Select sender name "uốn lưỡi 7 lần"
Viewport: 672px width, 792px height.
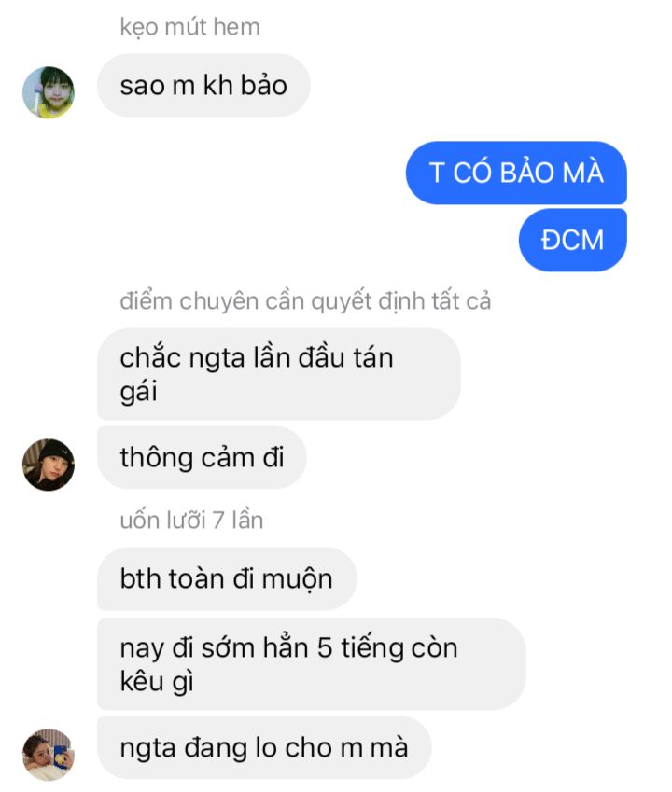[191, 521]
